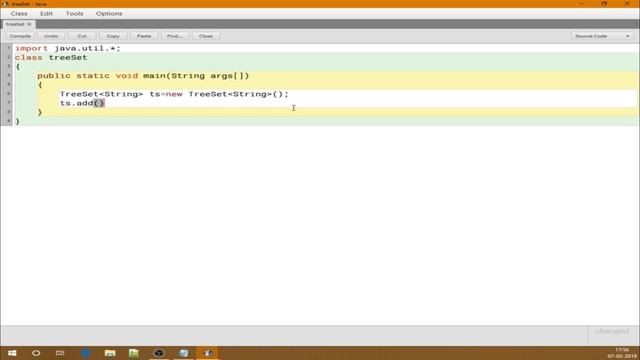The image size is (640, 360).
Task: Click on the 'import java.util.*;' line
Action: pos(68,49)
